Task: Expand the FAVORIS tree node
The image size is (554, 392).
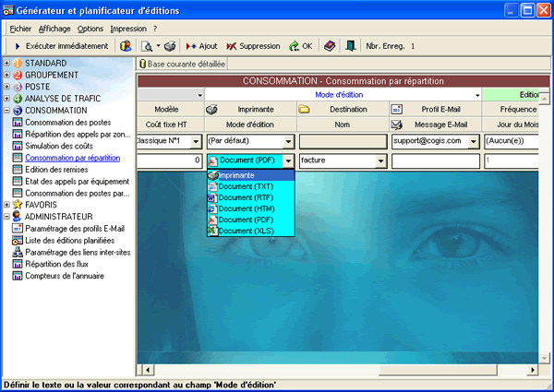Action: coord(6,205)
